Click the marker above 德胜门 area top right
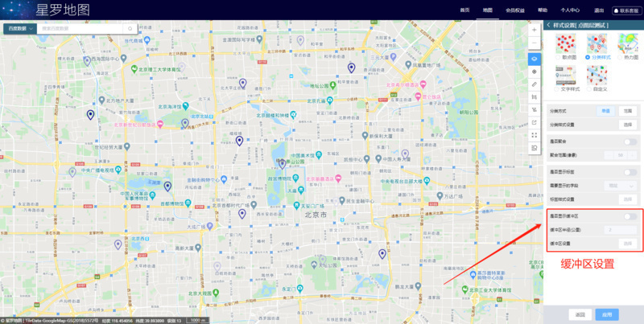The image size is (644, 324). [351, 68]
